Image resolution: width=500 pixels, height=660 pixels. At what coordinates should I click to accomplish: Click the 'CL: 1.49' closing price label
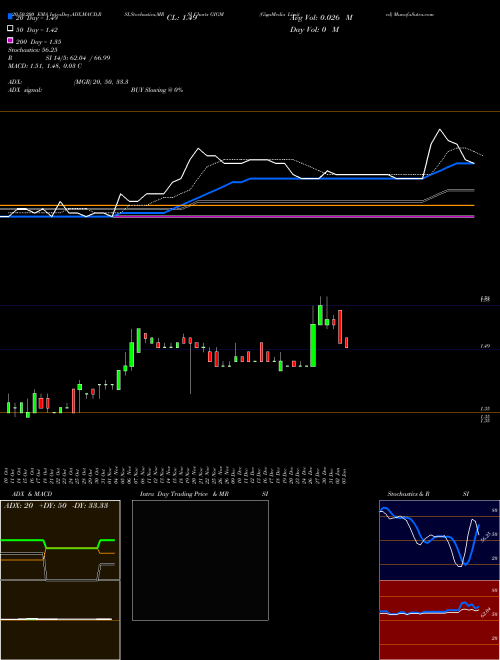(x=182, y=18)
